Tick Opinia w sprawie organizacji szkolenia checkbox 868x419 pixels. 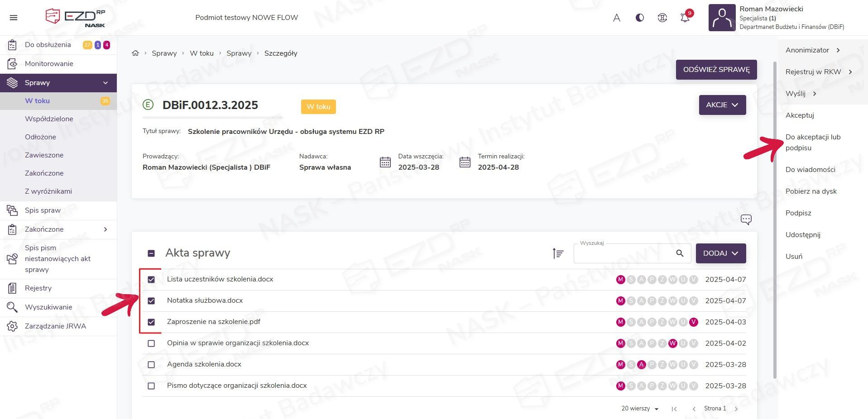point(151,343)
